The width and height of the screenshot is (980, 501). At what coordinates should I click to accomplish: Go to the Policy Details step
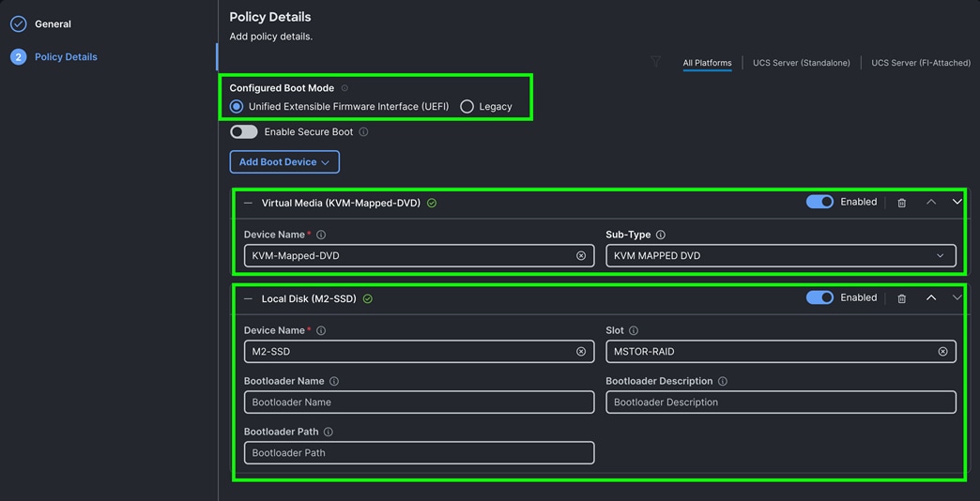(67, 57)
